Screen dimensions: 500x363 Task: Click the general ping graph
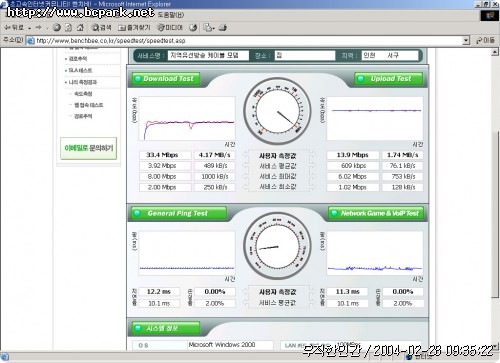point(187,253)
